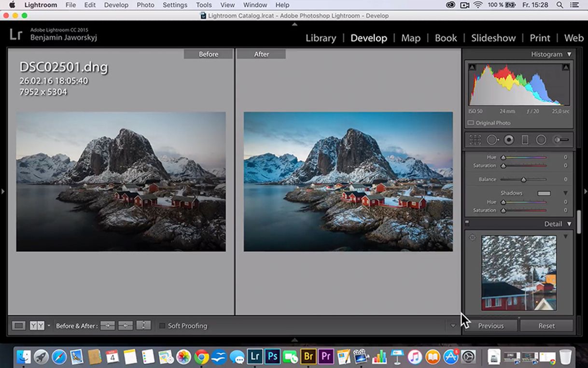The width and height of the screenshot is (588, 368).
Task: Collapse the Shadows split toning triangle
Action: pos(565,193)
